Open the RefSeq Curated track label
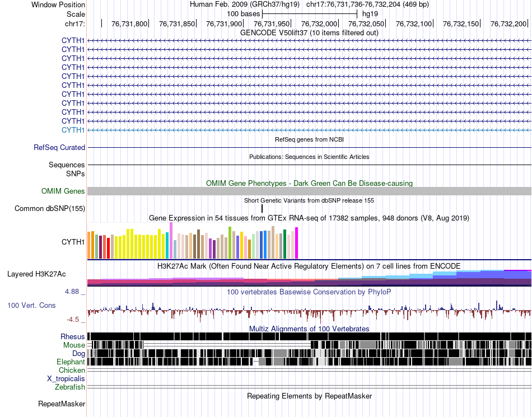The width and height of the screenshot is (532, 417). tap(59, 147)
